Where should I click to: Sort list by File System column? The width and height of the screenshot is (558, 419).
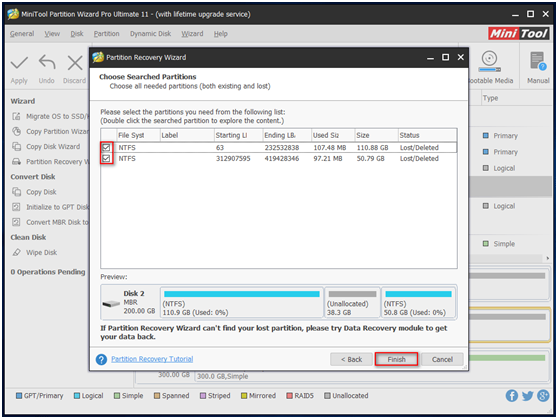tap(138, 135)
